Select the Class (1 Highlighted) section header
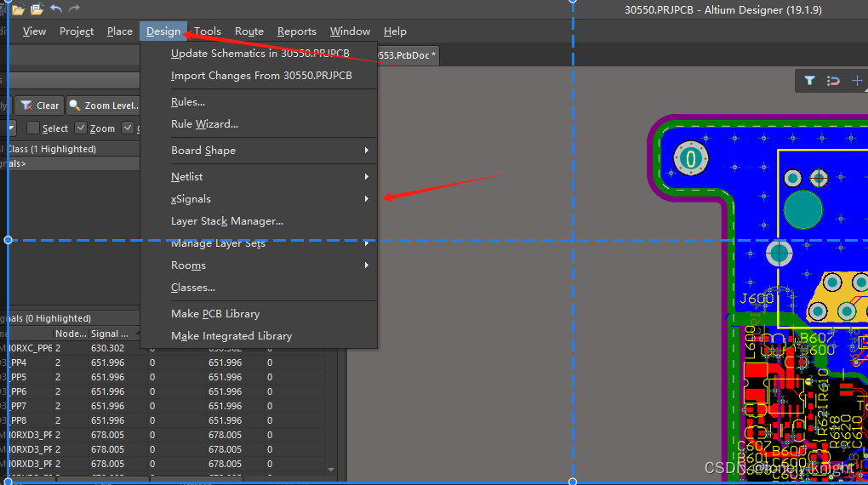This screenshot has width=868, height=485. click(x=70, y=149)
